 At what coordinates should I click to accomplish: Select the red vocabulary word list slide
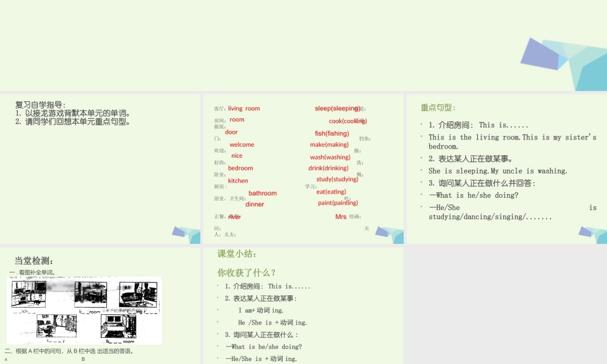coord(303,169)
